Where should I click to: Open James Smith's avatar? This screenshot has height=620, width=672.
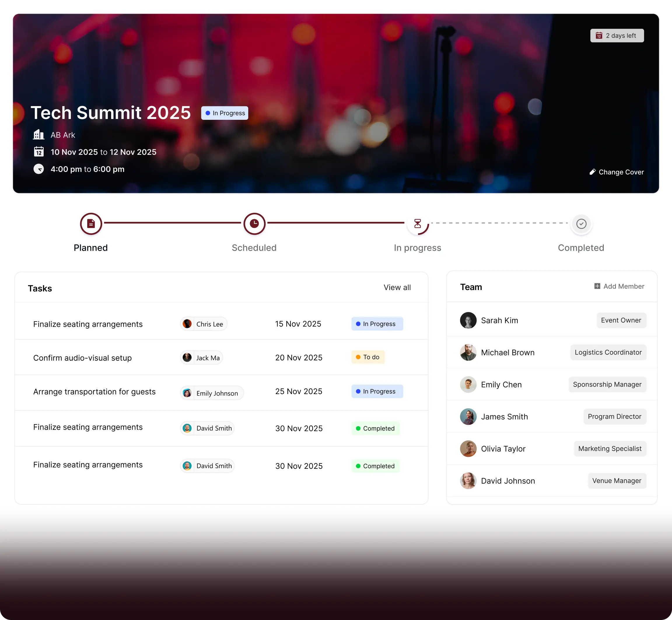[468, 417]
